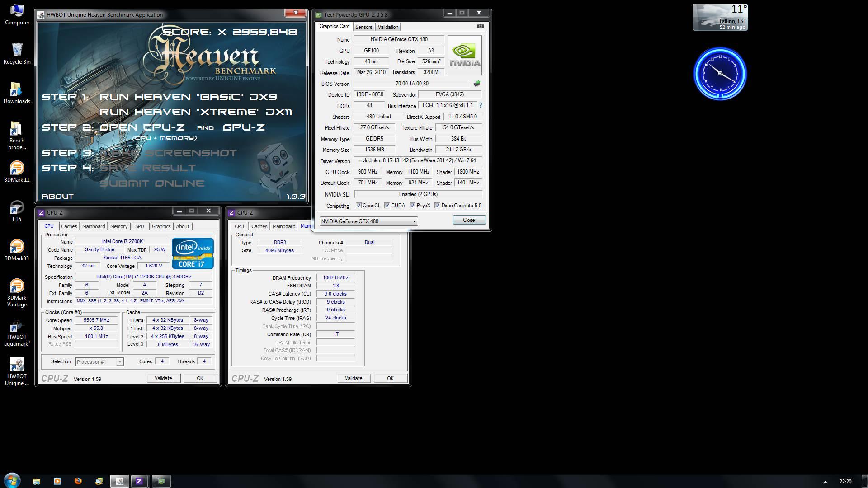Toggle the CUDA checkbox in GPU-Z

pos(387,206)
